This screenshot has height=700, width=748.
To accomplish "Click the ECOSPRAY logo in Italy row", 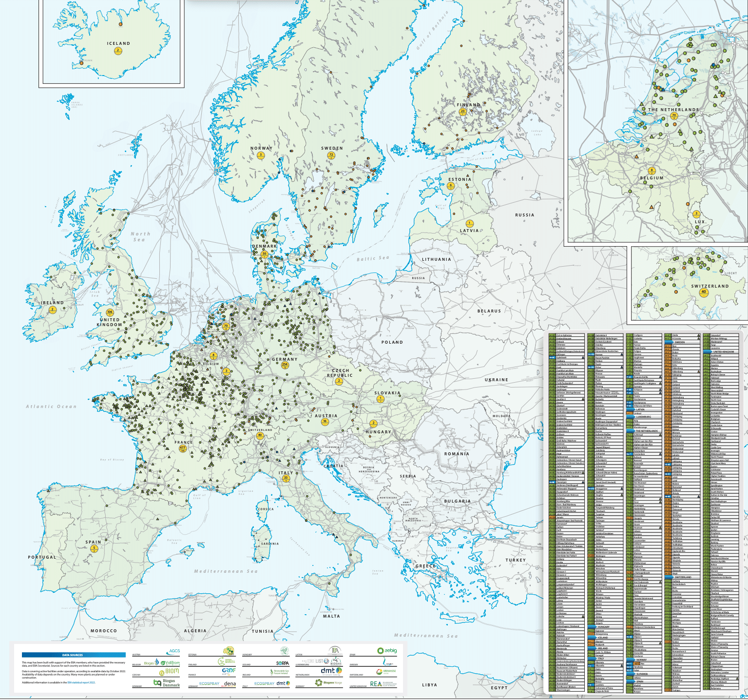I will 264,684.
